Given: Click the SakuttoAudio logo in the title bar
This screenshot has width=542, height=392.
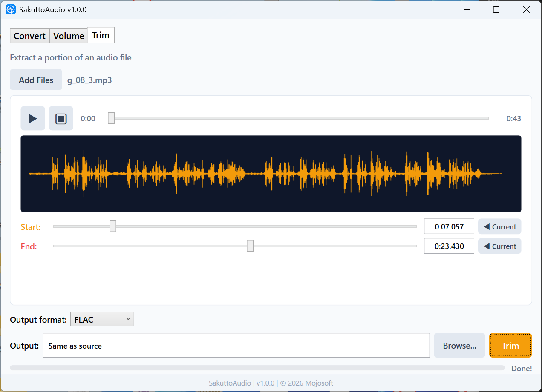Looking at the screenshot, I should click(10, 9).
